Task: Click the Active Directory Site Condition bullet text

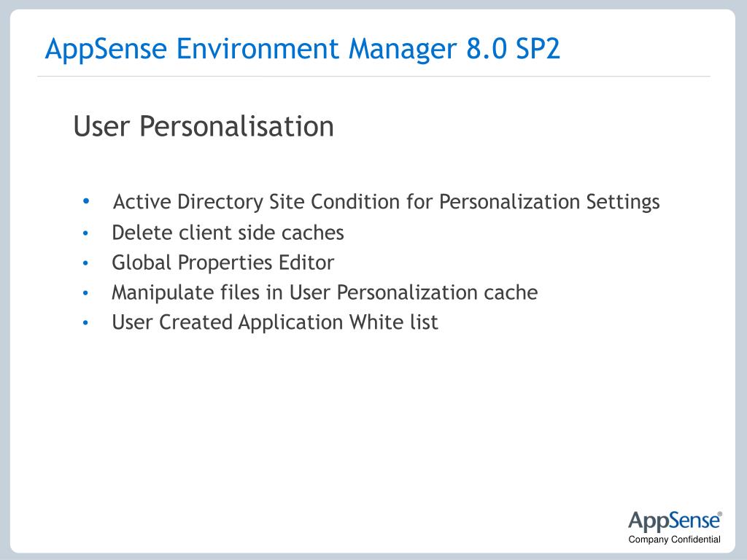Action: (387, 202)
